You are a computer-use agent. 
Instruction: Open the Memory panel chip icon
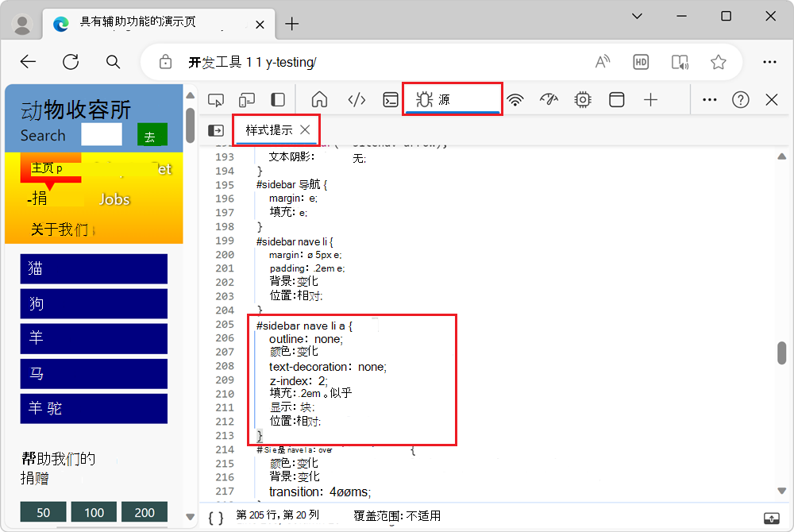tap(582, 99)
